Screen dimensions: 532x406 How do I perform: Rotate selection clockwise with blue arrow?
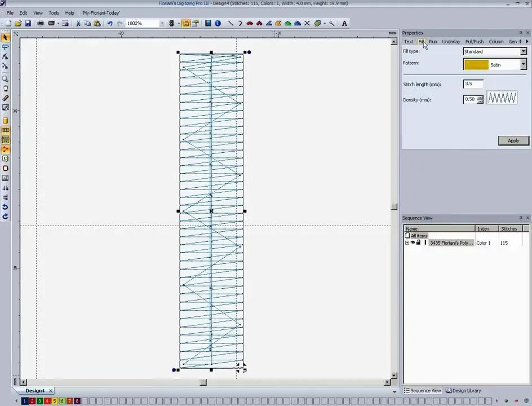[5, 216]
